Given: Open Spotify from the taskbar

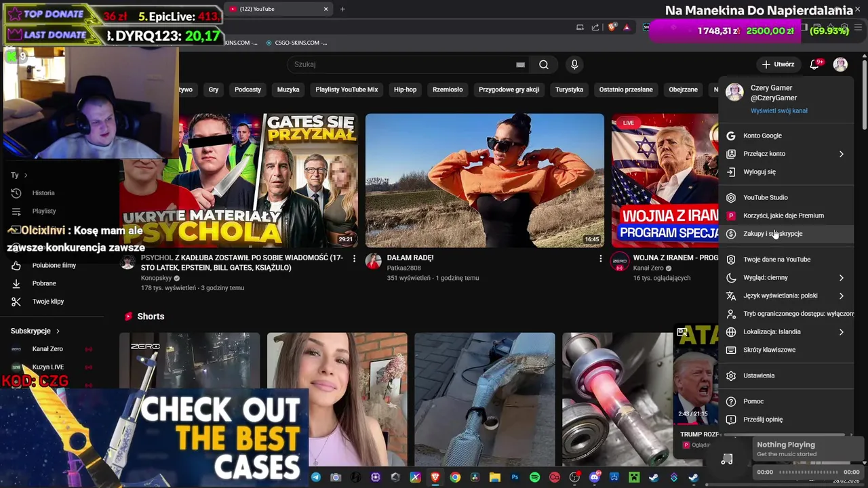Looking at the screenshot, I should (534, 478).
